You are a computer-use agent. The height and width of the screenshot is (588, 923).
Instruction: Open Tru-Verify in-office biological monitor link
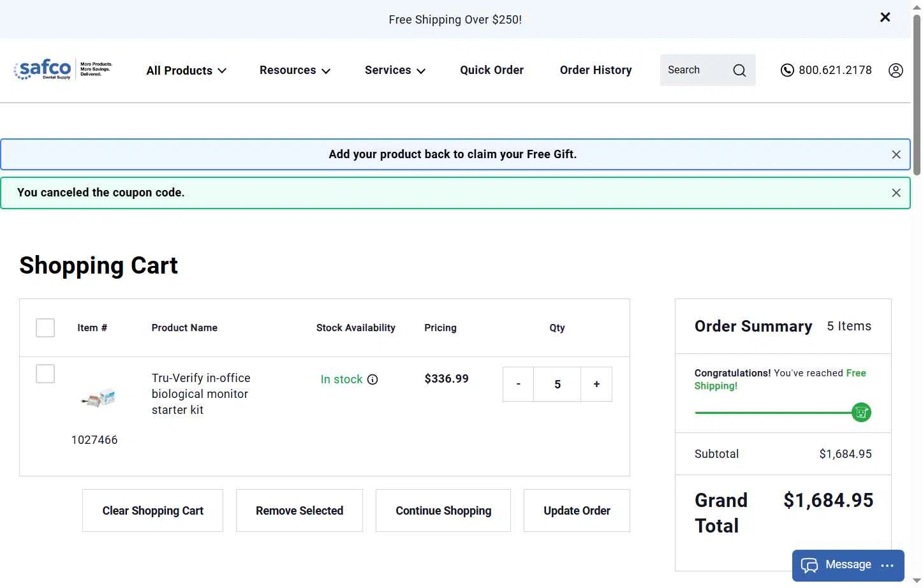point(201,394)
